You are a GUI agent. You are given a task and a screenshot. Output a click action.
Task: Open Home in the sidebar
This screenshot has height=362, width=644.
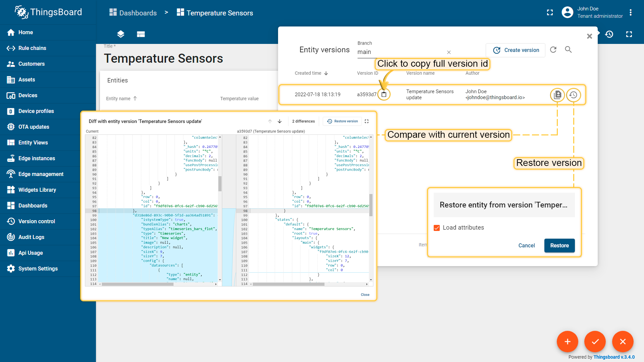coord(48,33)
